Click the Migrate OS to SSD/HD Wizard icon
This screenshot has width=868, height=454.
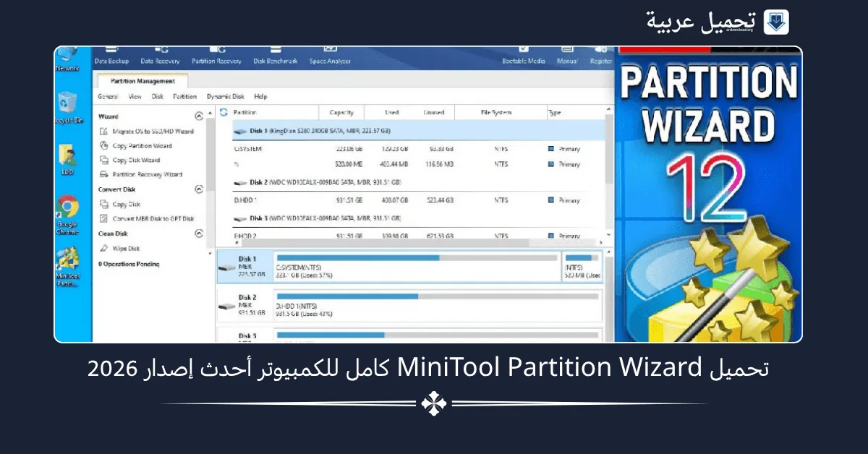point(104,132)
